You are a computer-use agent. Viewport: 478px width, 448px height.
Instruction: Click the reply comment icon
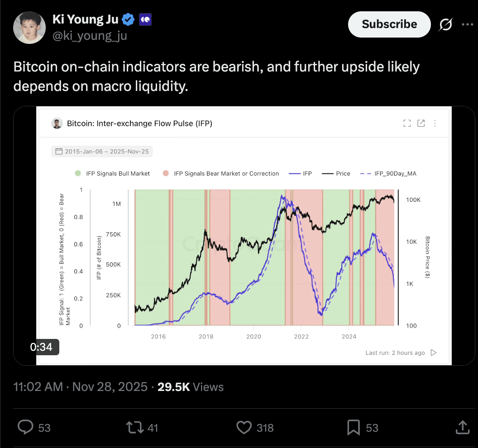[x=26, y=427]
